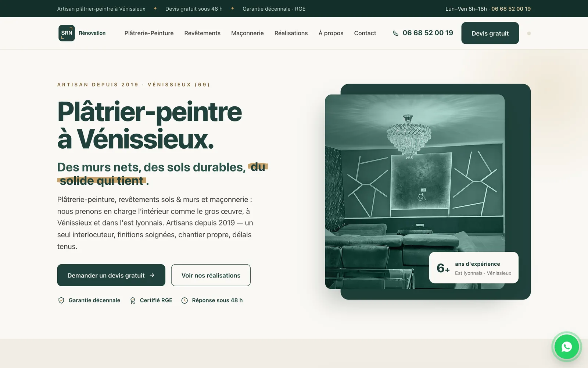The height and width of the screenshot is (368, 588).
Task: Click the text Devis gratuit sous 48 h
Action: (194, 9)
